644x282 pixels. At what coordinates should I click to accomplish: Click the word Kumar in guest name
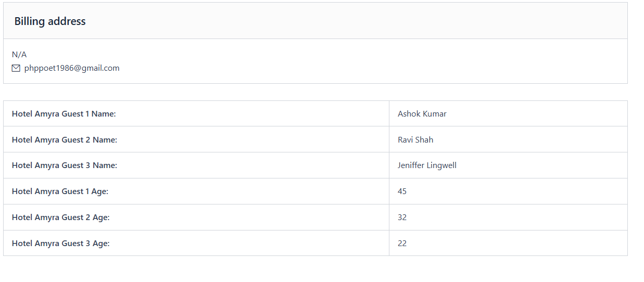434,114
